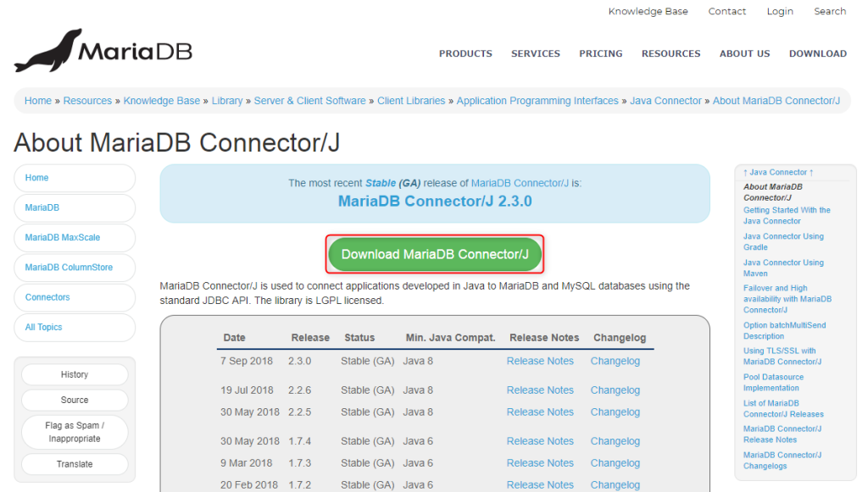
Task: Select Knowledge Base in the breadcrumb
Action: 162,101
